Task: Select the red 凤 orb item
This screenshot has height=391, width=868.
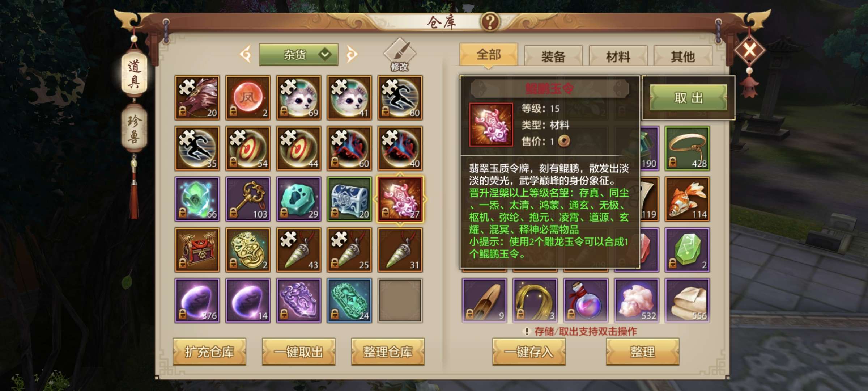Action: coord(248,98)
